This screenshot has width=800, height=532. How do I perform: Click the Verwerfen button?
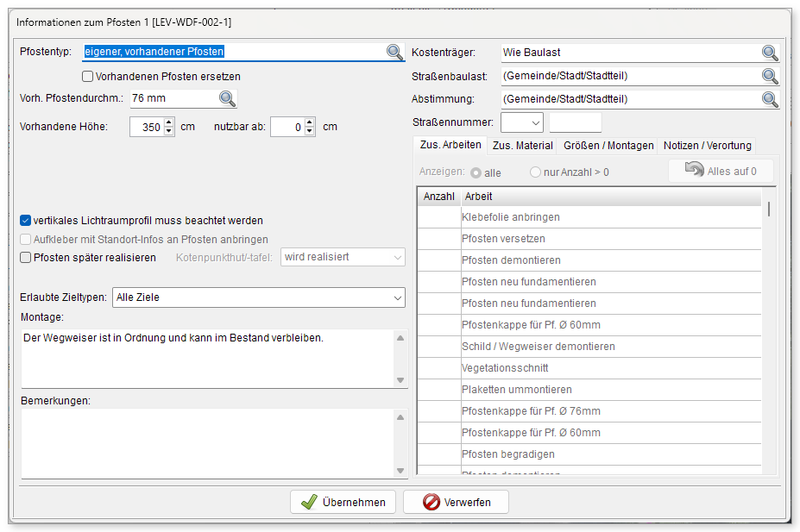click(457, 503)
